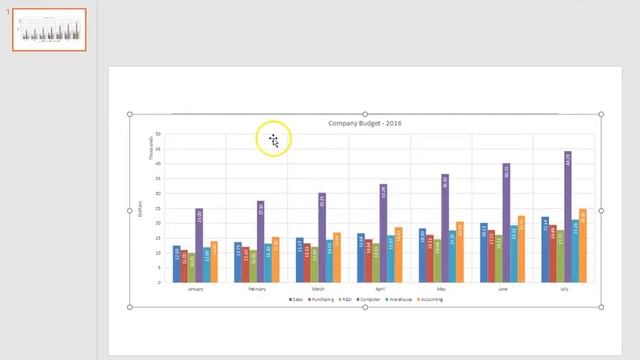Screen dimensions: 640x360
Task: Select the 'Computer' legend entry
Action: coord(368,300)
